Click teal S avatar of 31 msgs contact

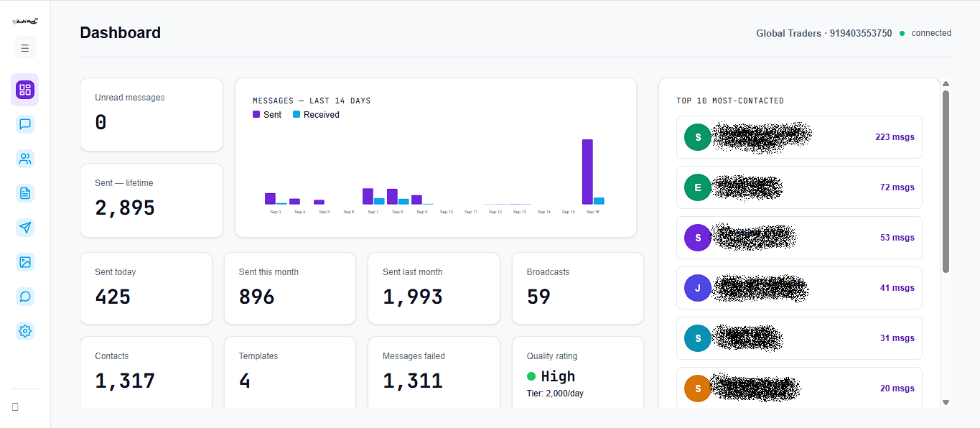(x=697, y=338)
